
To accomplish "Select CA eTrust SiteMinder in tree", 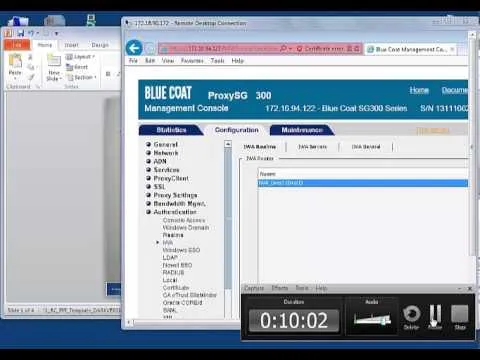I will point(189,295).
